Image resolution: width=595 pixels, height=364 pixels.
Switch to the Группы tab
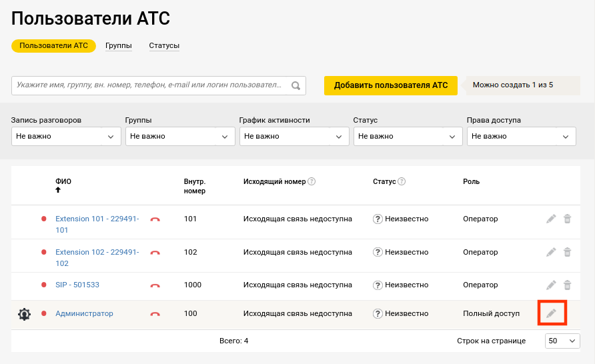click(118, 45)
